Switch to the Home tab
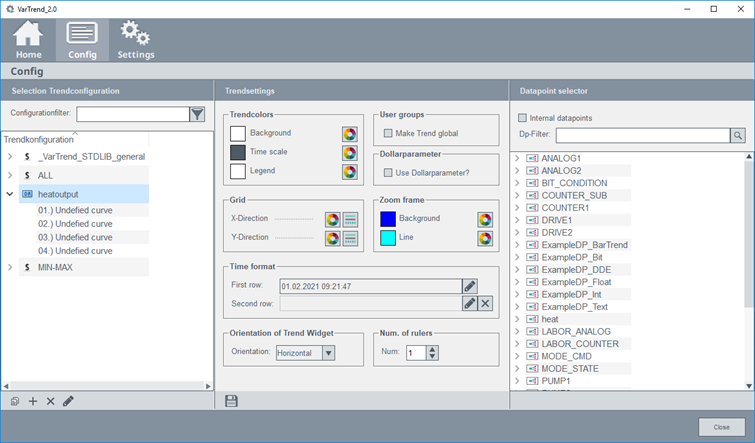 [x=29, y=40]
